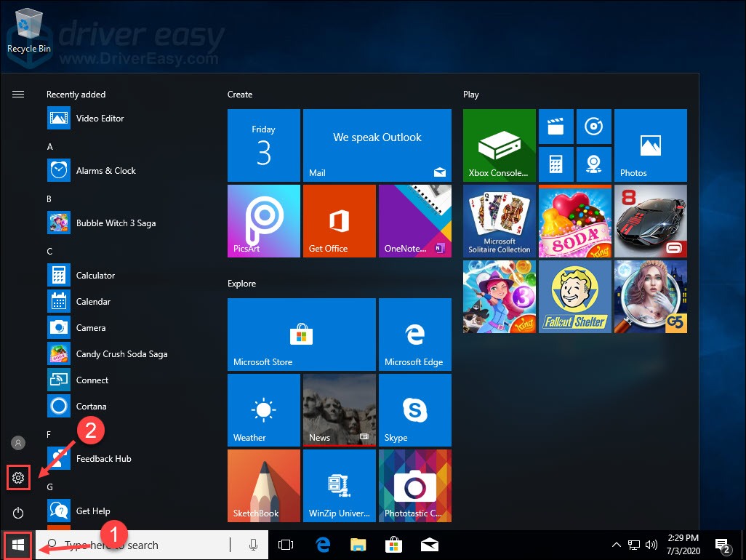746x560 pixels.
Task: Open the Calendar tile showing Friday 3
Action: coord(264,145)
